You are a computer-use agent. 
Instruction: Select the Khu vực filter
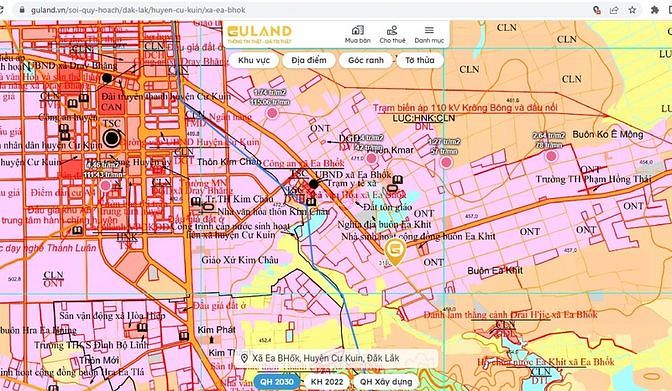tap(254, 60)
